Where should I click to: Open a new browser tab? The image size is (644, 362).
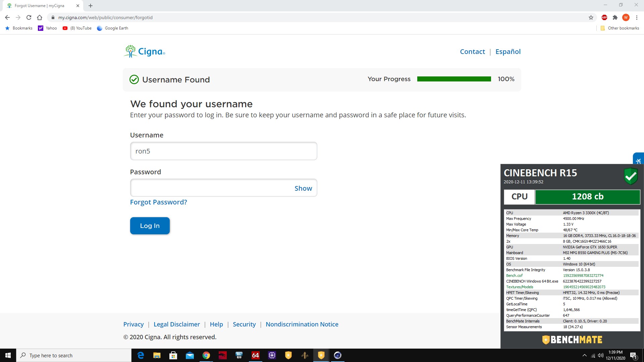pos(91,6)
